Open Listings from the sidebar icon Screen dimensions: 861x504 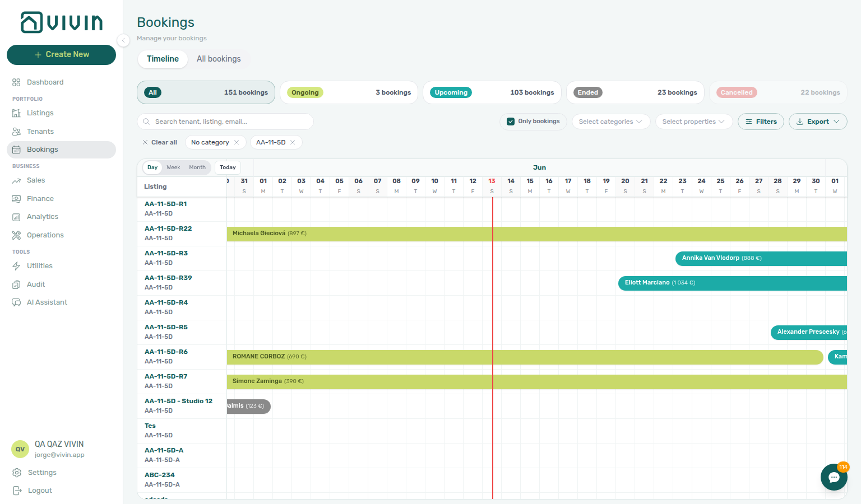pos(16,113)
